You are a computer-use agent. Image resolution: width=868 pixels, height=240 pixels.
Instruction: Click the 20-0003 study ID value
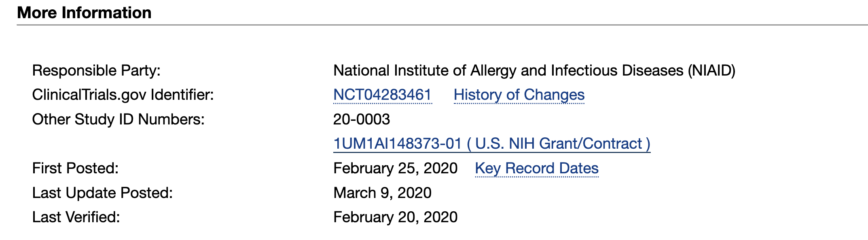pyautogui.click(x=362, y=120)
